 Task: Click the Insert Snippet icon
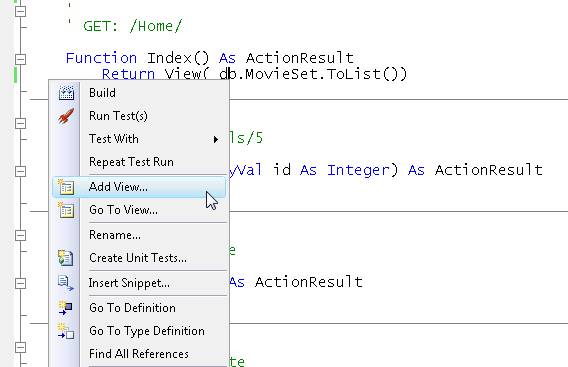(x=66, y=283)
